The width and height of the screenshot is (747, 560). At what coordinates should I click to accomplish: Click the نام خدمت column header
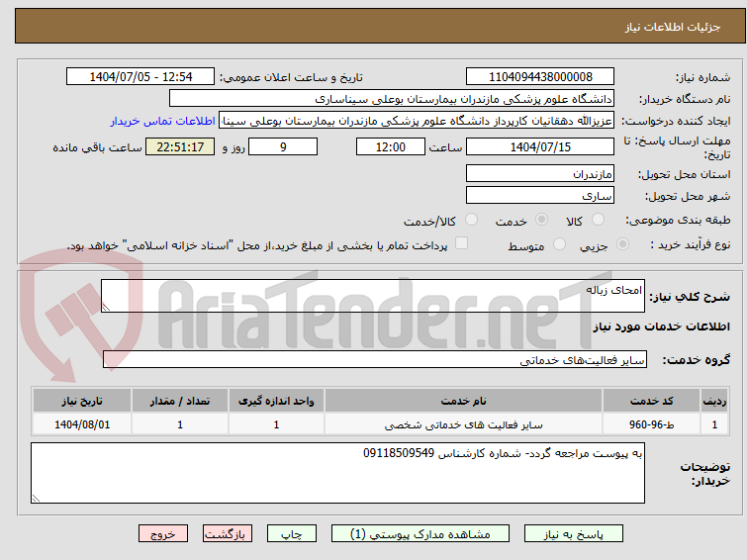pyautogui.click(x=464, y=401)
